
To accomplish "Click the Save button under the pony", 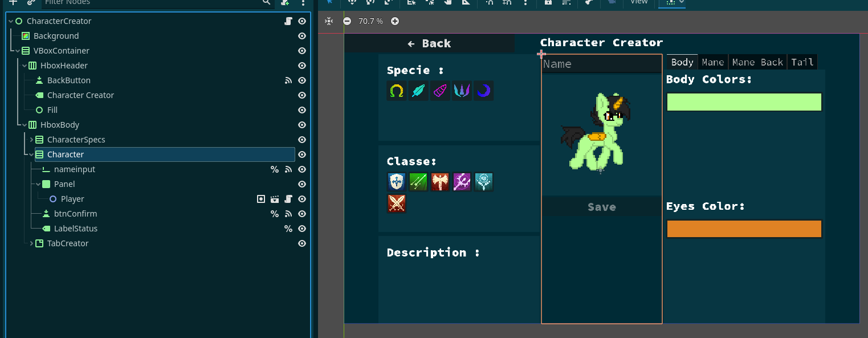I will pyautogui.click(x=602, y=207).
